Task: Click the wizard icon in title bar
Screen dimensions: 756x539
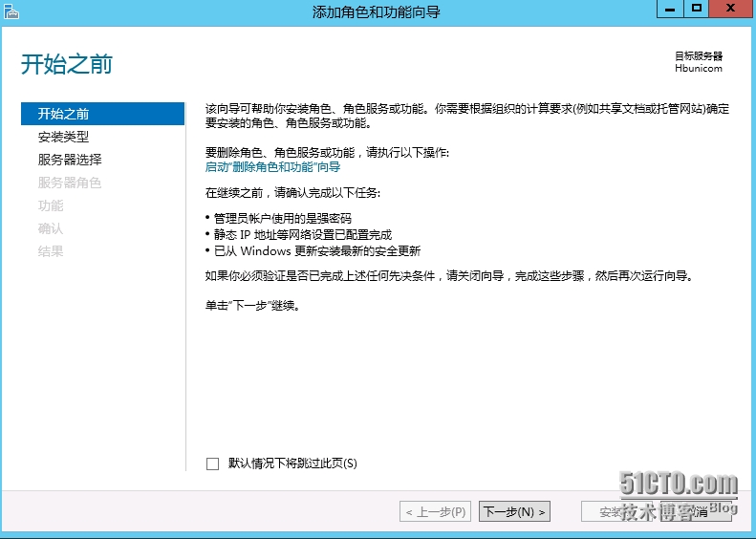Action: click(x=11, y=11)
